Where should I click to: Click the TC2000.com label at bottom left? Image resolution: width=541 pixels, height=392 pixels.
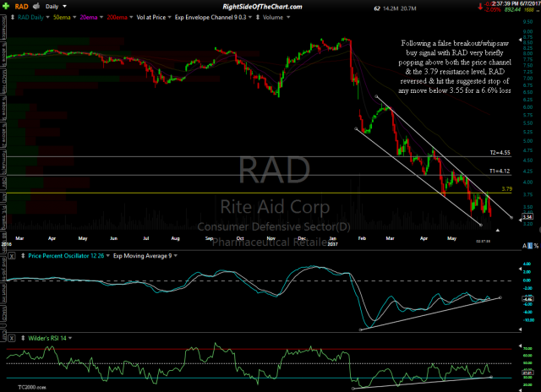point(32,388)
